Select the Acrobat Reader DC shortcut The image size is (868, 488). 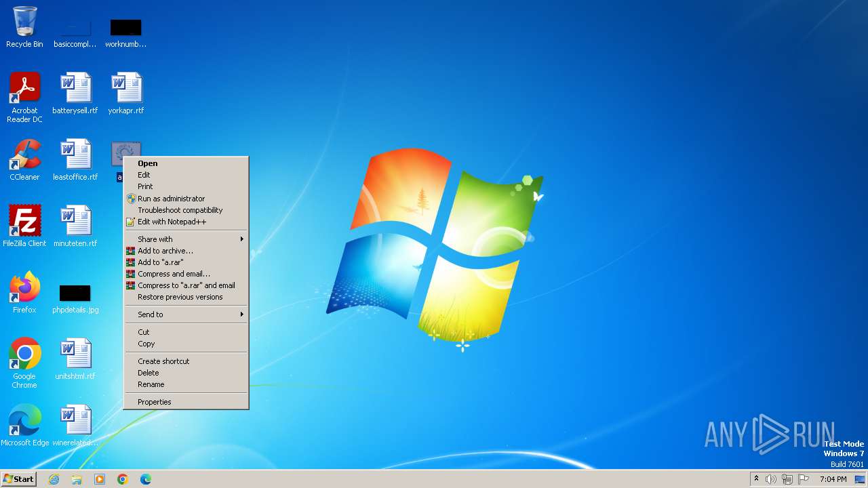coord(24,98)
